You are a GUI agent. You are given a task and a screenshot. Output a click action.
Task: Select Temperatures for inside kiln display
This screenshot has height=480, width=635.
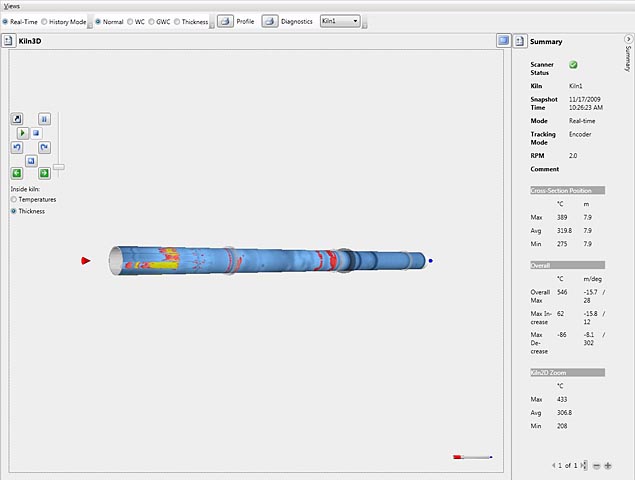point(14,200)
